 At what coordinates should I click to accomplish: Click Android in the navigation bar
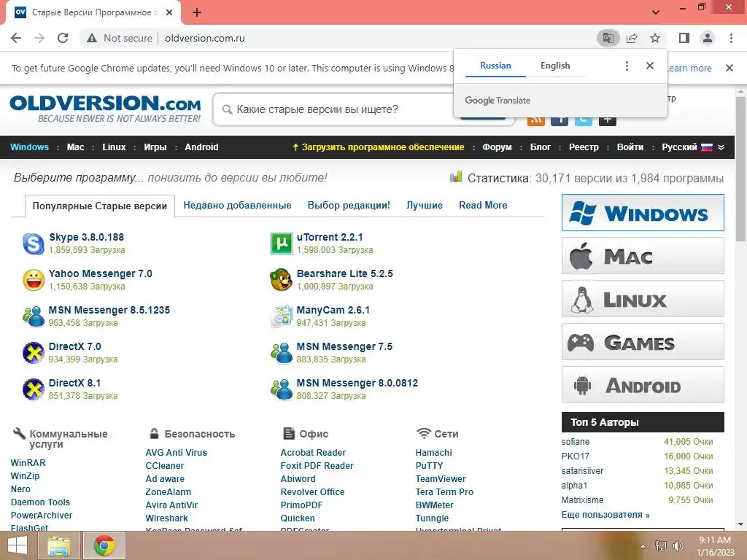pyautogui.click(x=201, y=147)
